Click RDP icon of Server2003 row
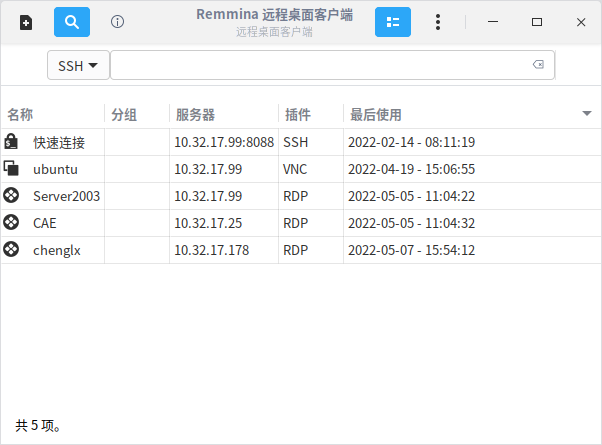 point(11,195)
